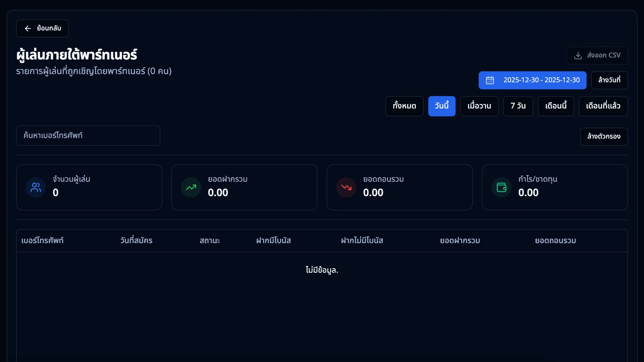This screenshot has height=362, width=644.
Task: Select the เดือนที่แล้ว filter
Action: coord(603,106)
